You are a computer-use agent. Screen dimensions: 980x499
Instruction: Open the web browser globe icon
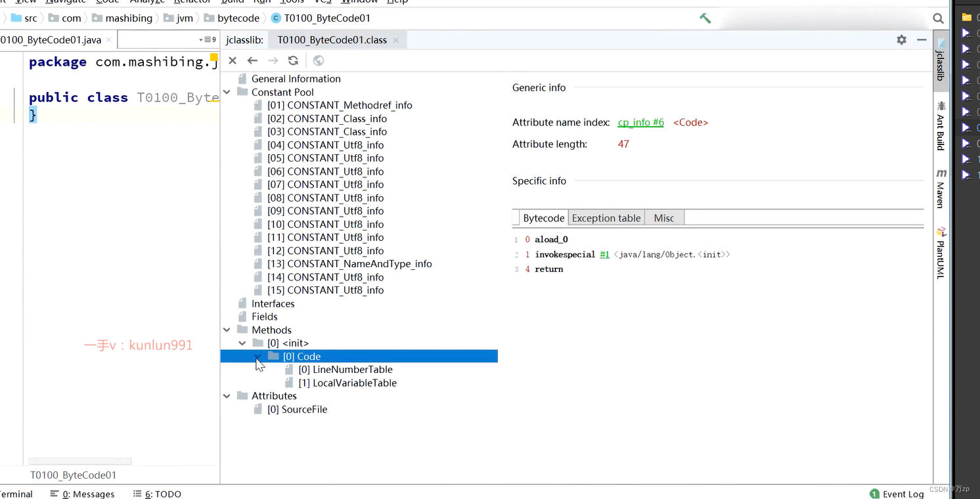(x=319, y=60)
